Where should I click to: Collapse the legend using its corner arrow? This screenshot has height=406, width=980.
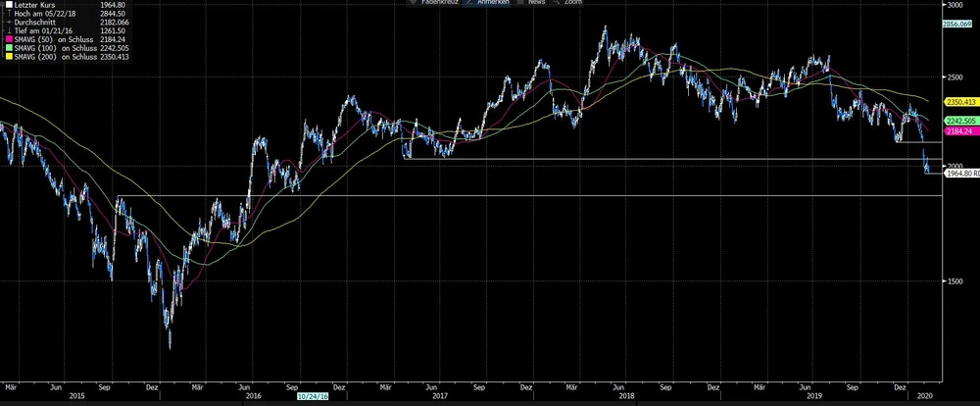[x=3, y=3]
